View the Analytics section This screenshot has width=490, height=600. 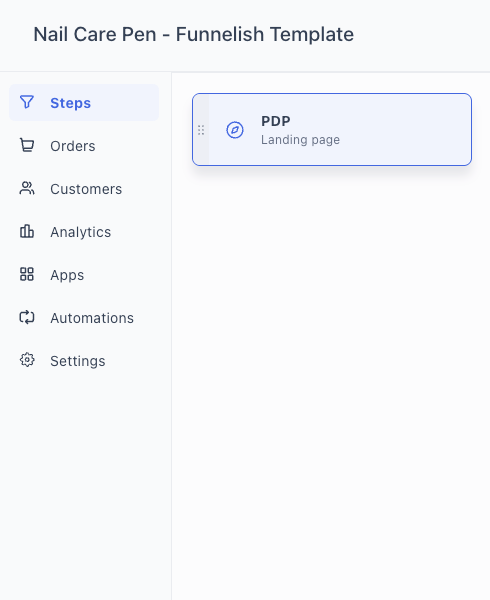click(x=81, y=232)
